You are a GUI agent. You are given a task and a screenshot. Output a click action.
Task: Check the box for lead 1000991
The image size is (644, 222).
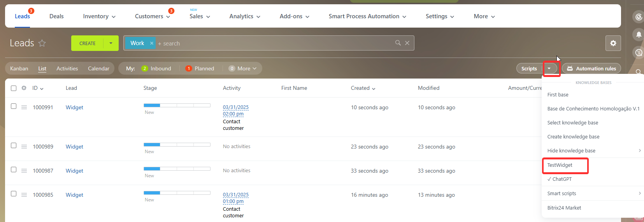click(x=14, y=106)
